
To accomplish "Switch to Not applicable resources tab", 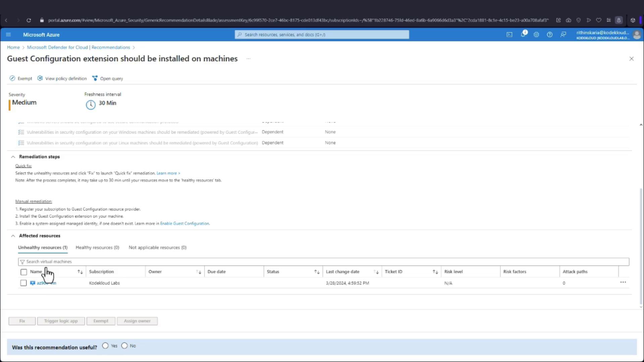I will tap(157, 247).
